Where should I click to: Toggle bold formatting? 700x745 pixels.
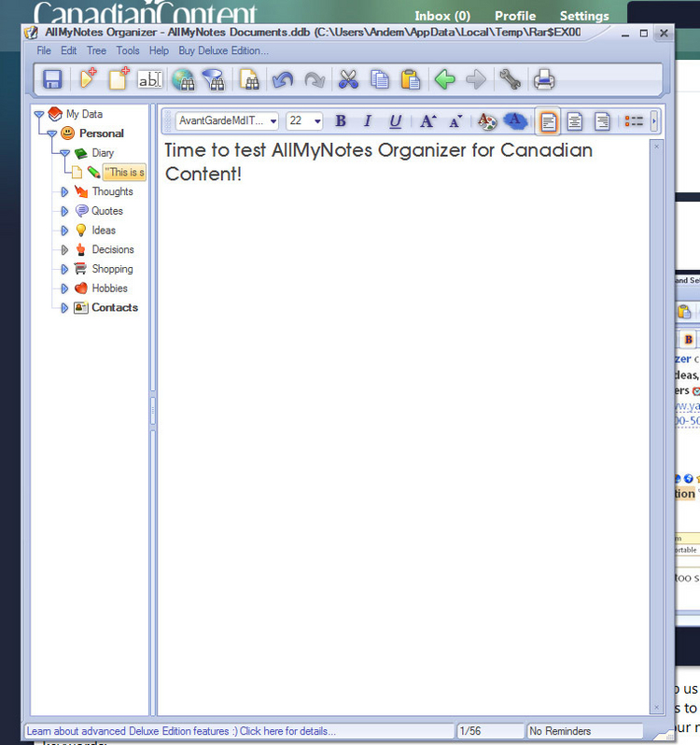click(x=341, y=121)
